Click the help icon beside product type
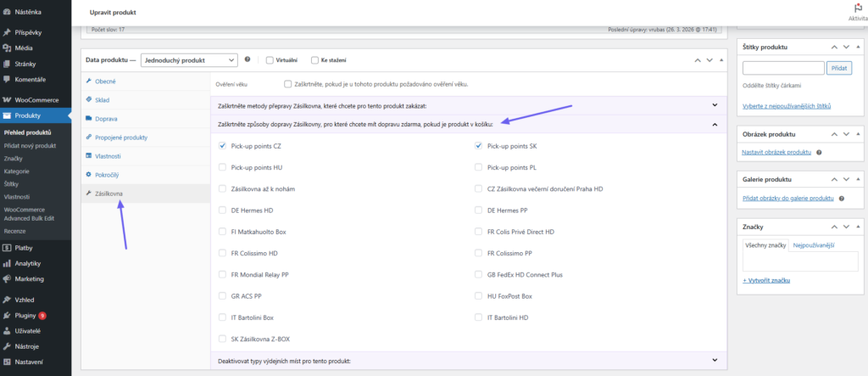The height and width of the screenshot is (376, 868). [248, 59]
